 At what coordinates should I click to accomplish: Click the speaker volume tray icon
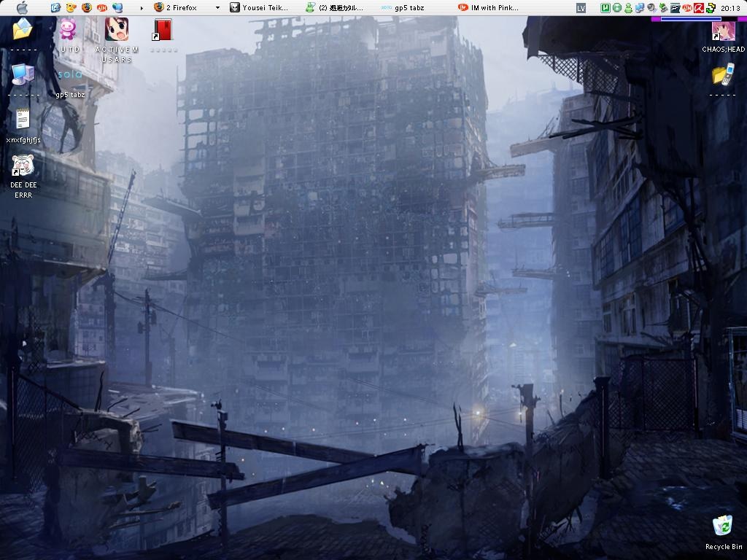(651, 8)
